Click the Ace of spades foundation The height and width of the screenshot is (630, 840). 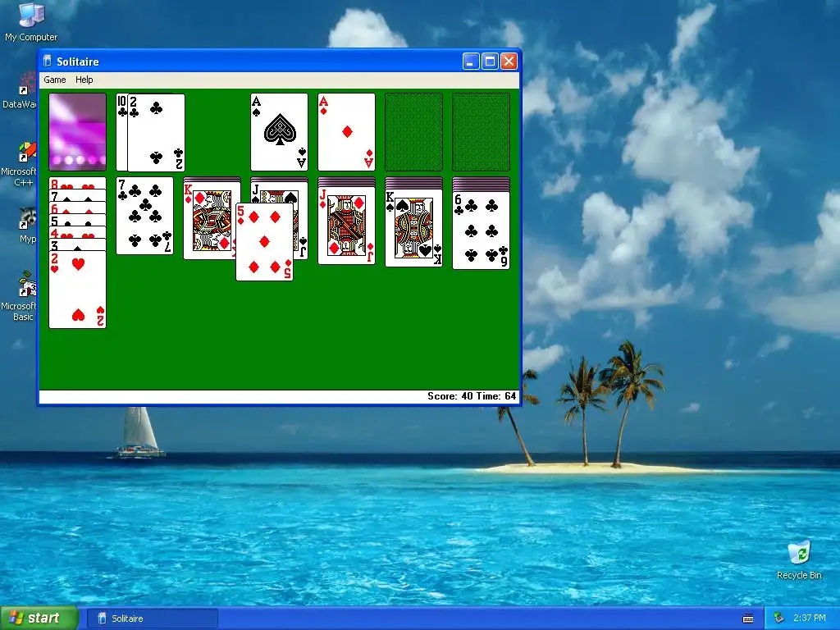point(279,132)
